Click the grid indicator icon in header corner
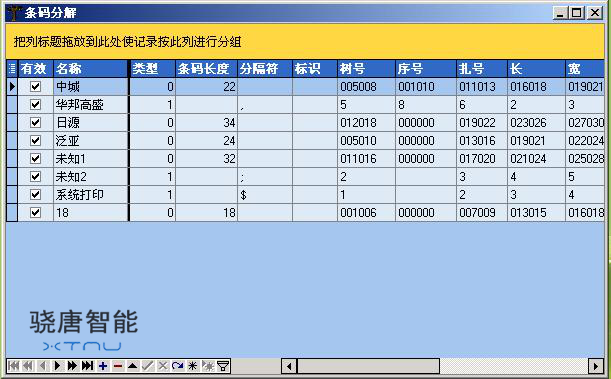 [12, 69]
